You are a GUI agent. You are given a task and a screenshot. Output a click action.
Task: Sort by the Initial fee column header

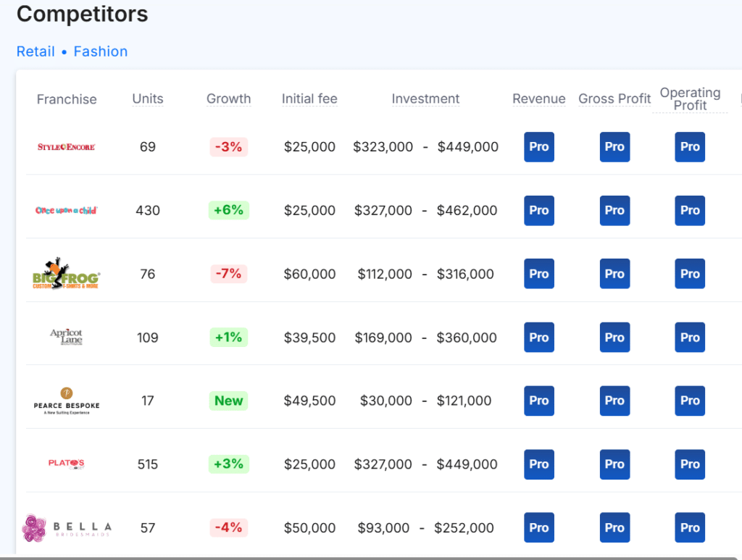309,99
